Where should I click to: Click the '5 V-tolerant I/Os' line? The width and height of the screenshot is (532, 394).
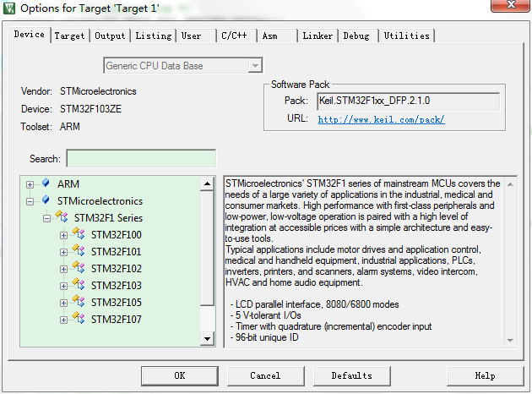[266, 315]
